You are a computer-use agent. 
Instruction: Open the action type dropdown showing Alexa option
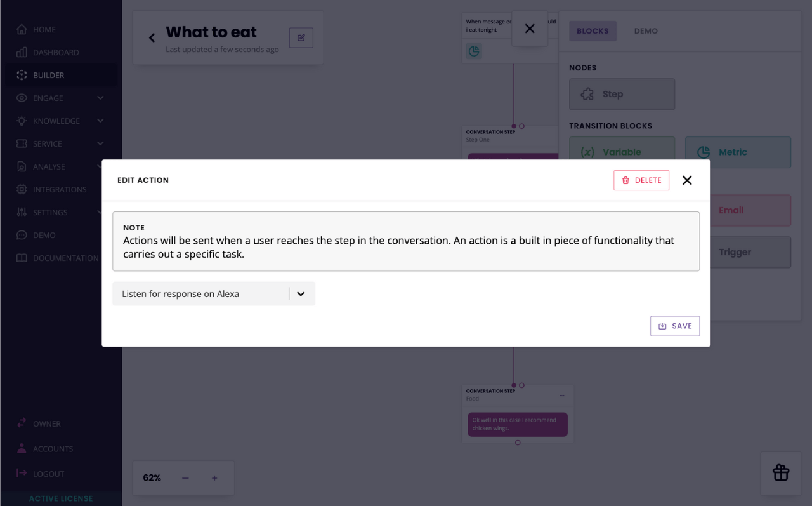click(300, 293)
